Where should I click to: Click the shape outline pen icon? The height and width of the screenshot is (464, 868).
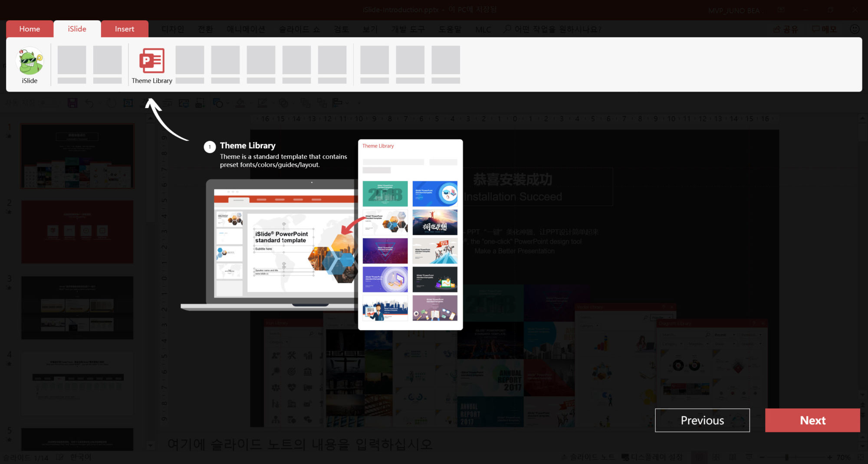262,103
